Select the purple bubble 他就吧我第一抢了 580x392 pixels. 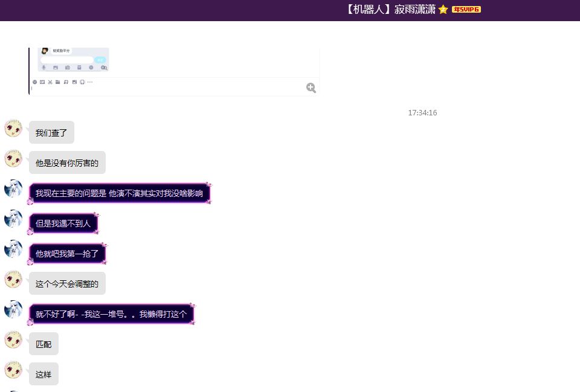pos(67,254)
